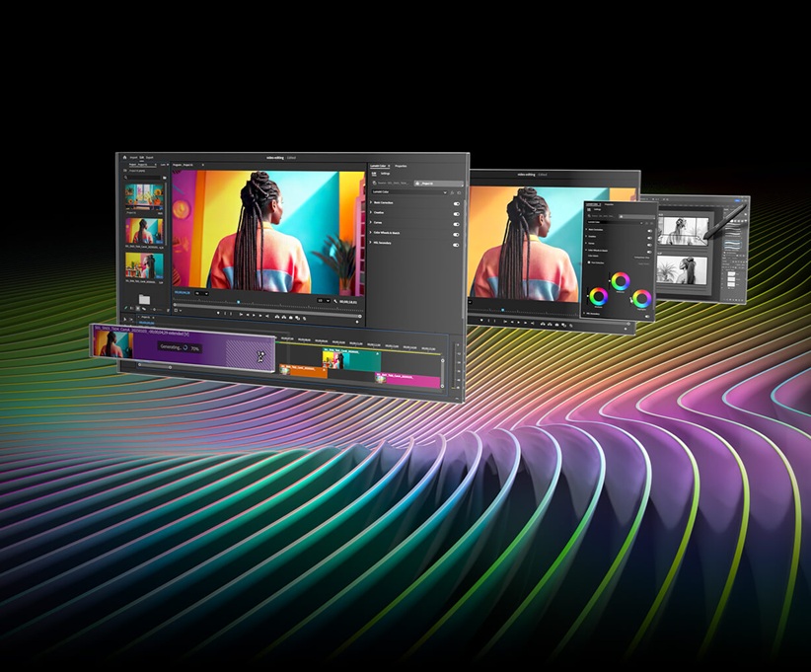Screen dimensions: 811x672
Task: Click the blue Share button in Photoshop window
Action: (737, 200)
